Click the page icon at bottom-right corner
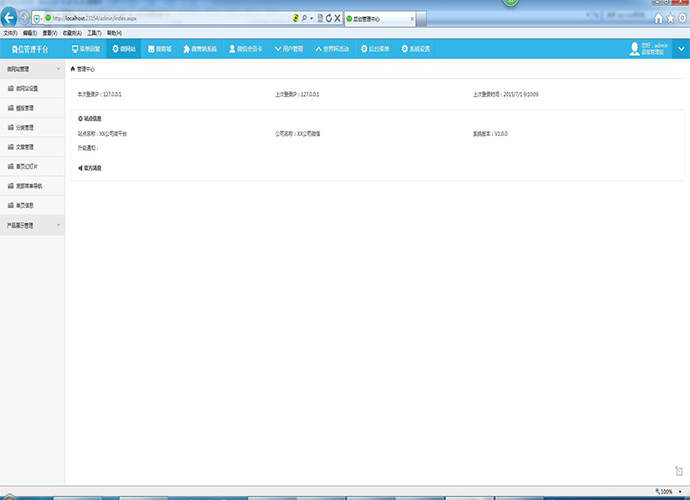The image size is (690, 500). [679, 470]
